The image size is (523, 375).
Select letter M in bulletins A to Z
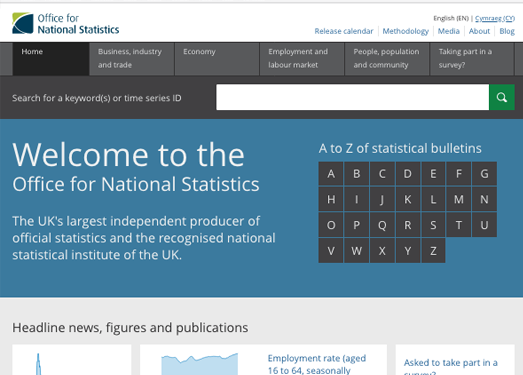(x=459, y=200)
